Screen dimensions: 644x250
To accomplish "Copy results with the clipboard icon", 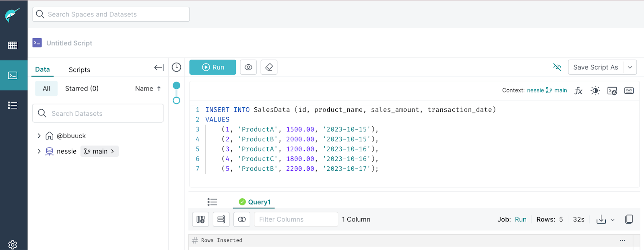I will point(629,219).
